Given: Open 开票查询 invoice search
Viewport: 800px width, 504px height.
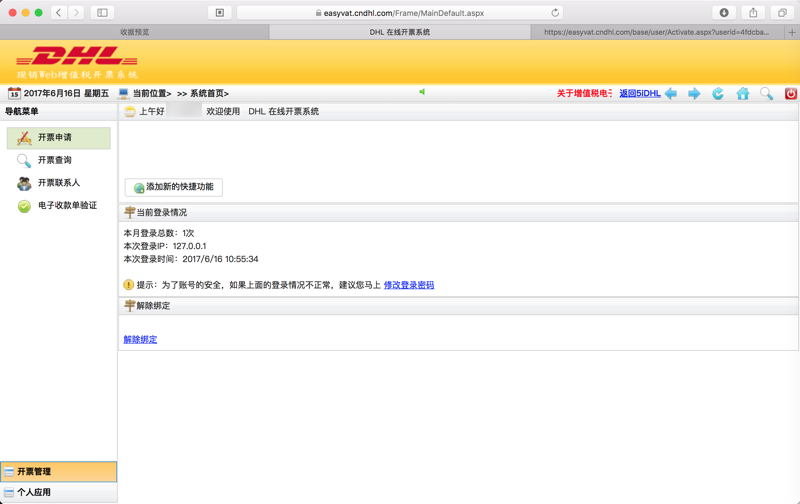Looking at the screenshot, I should [x=55, y=160].
